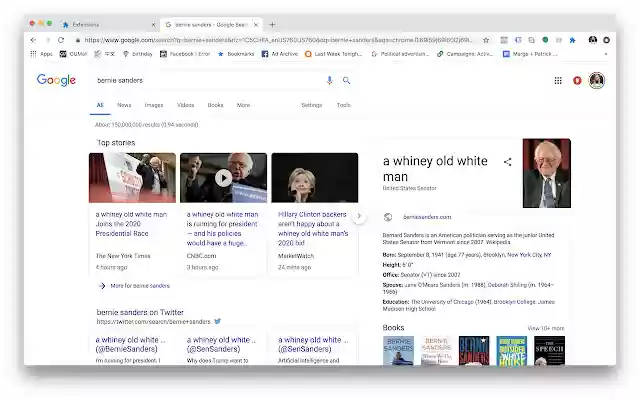
Task: Click the voice search microphone icon
Action: [329, 80]
